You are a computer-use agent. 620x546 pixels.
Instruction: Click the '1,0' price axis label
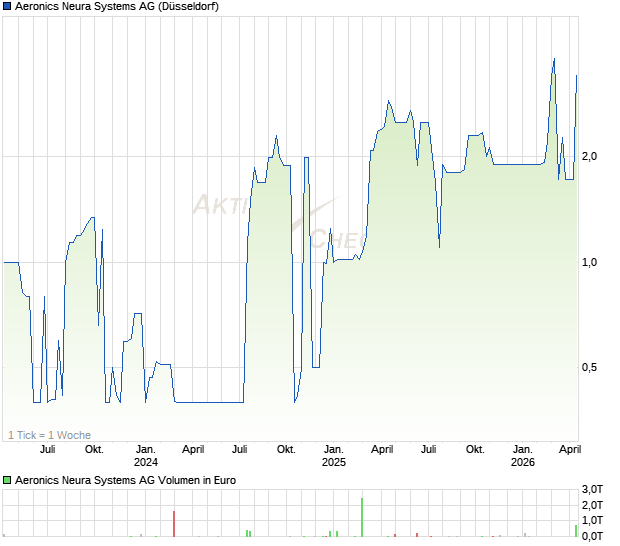click(589, 262)
